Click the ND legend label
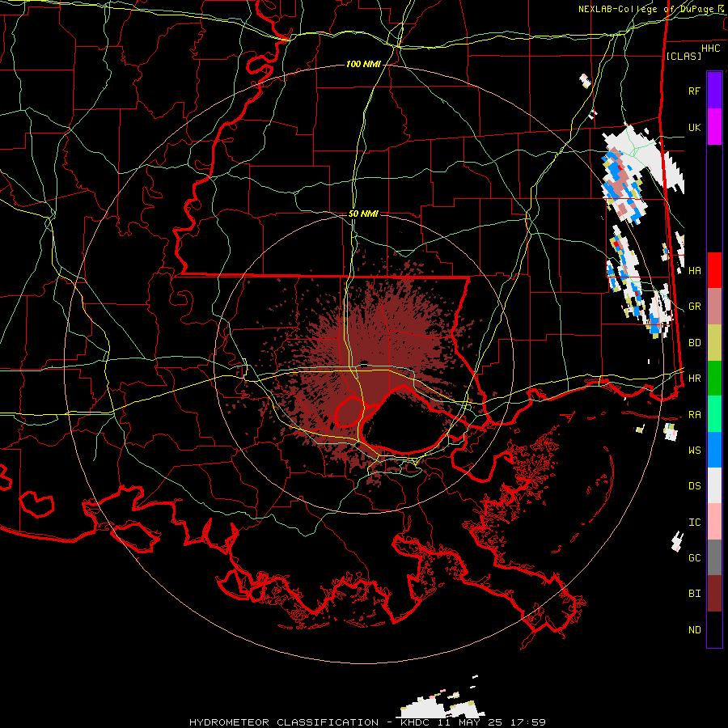The height and width of the screenshot is (728, 728). pyautogui.click(x=694, y=630)
